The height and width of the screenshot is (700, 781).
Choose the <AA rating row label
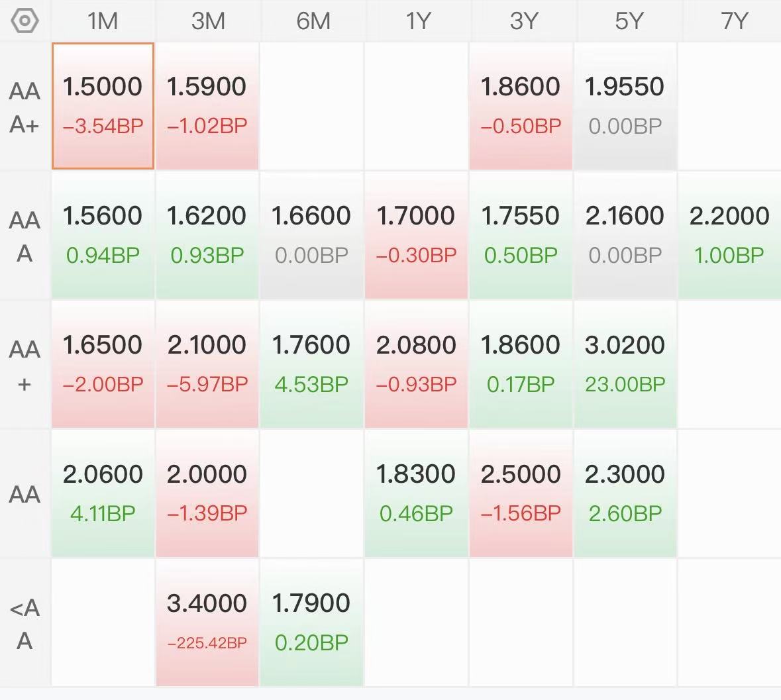pos(25,623)
